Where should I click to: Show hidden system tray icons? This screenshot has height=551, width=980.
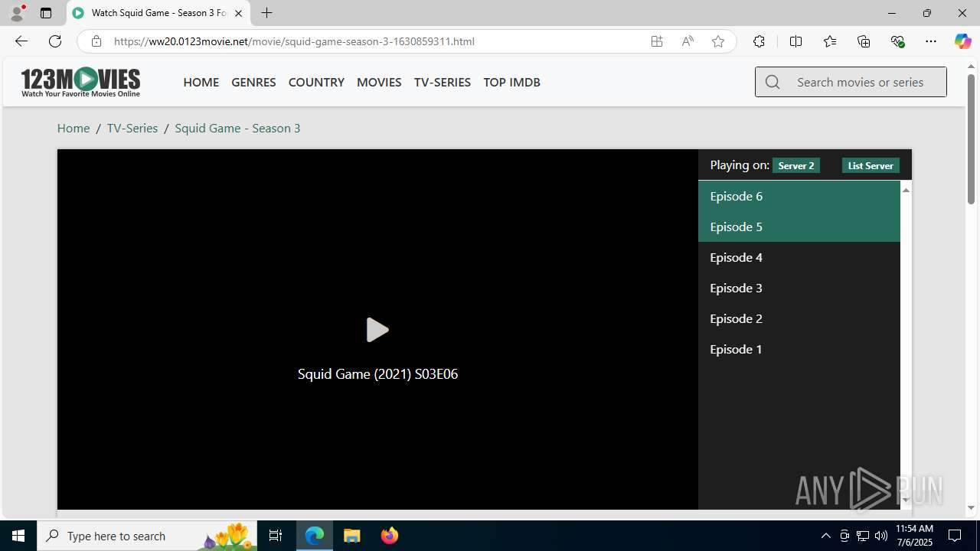825,536
